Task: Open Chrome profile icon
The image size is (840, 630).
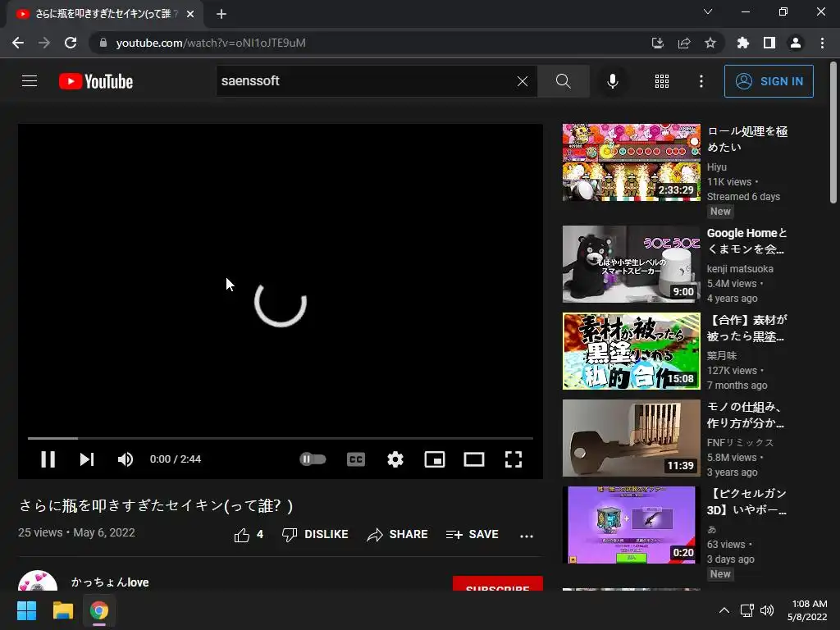Action: [796, 43]
